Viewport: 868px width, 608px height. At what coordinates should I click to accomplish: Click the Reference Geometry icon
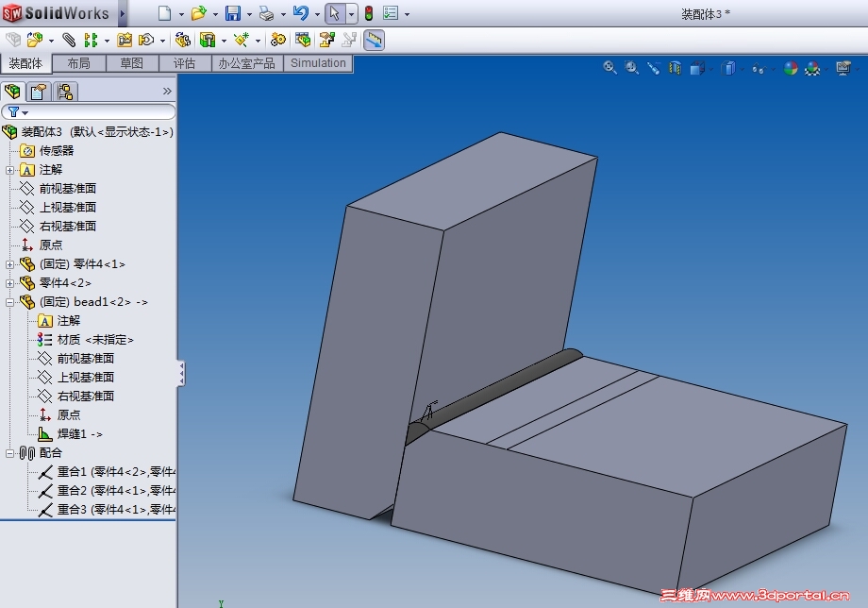click(242, 40)
